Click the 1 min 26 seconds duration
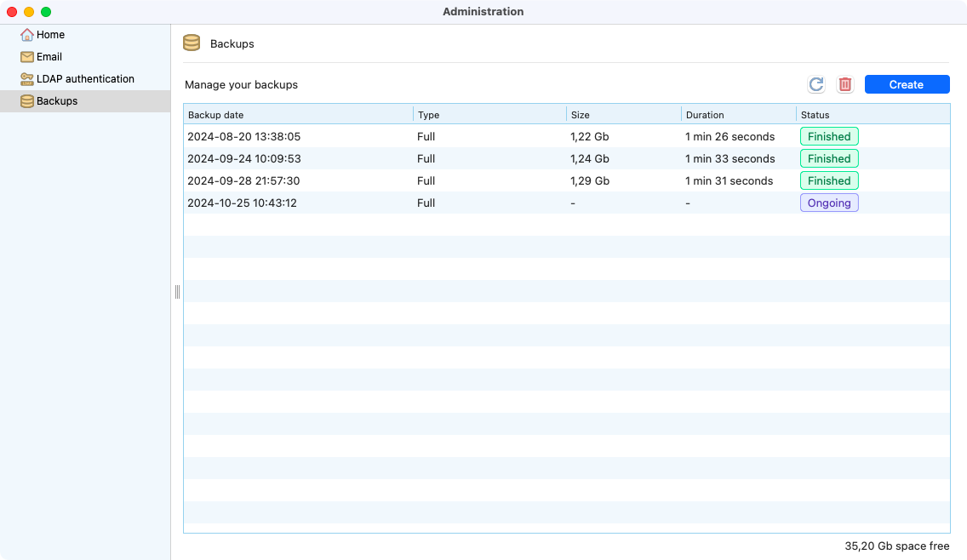The height and width of the screenshot is (560, 967). coord(730,136)
